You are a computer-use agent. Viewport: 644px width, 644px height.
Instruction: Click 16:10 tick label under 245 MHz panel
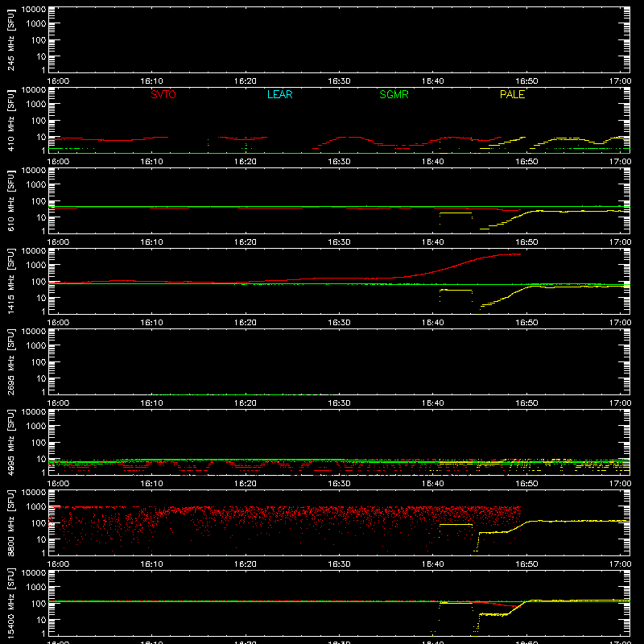click(x=151, y=81)
